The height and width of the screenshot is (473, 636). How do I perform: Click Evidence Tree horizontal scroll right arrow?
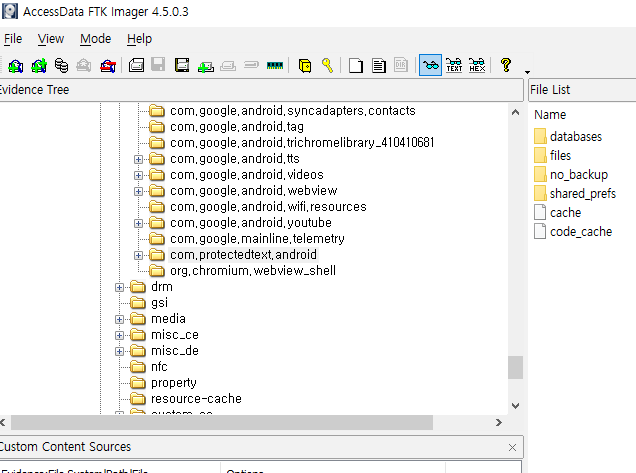[x=499, y=423]
